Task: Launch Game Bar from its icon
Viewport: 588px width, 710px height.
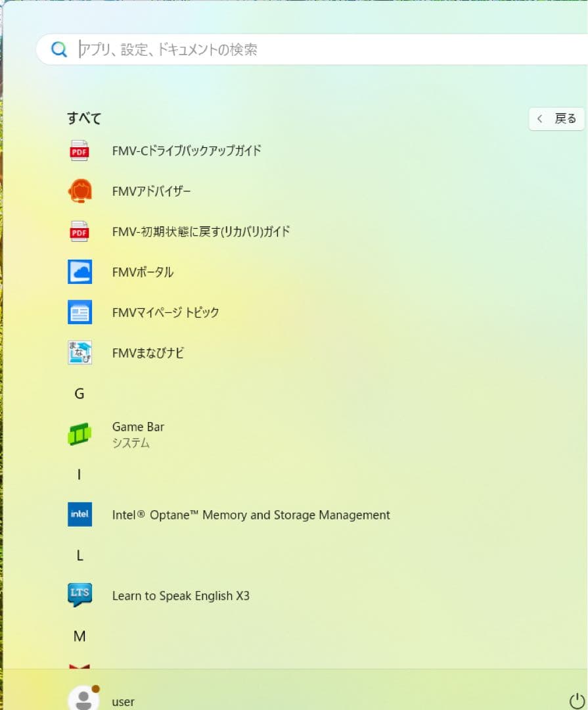Action: coord(79,433)
